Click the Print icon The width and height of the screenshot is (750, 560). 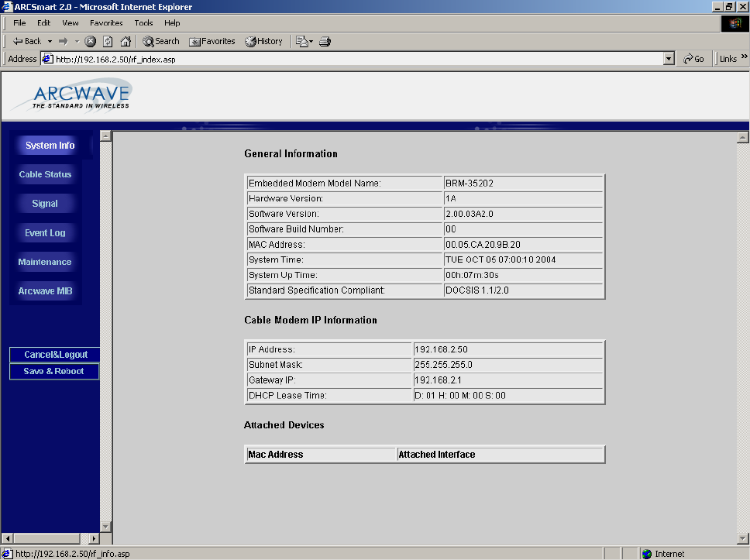pyautogui.click(x=325, y=42)
